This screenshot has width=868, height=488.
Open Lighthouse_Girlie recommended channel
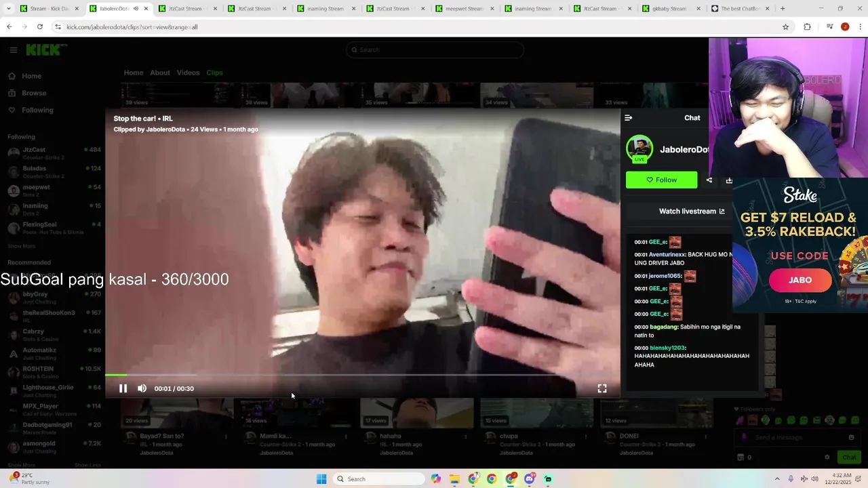[x=54, y=390]
